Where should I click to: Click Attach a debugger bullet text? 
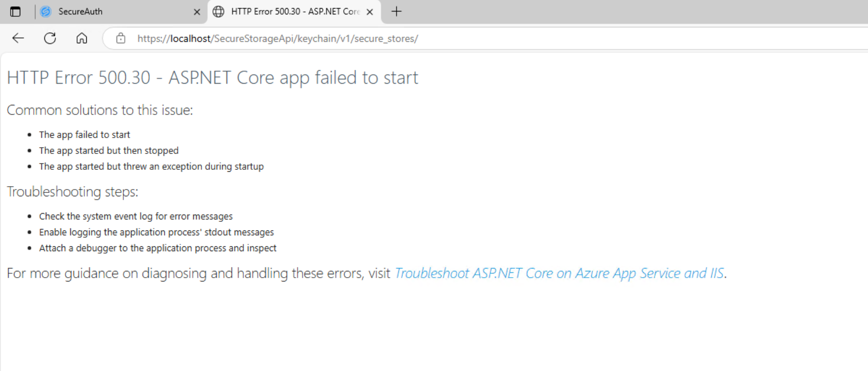[x=158, y=248]
